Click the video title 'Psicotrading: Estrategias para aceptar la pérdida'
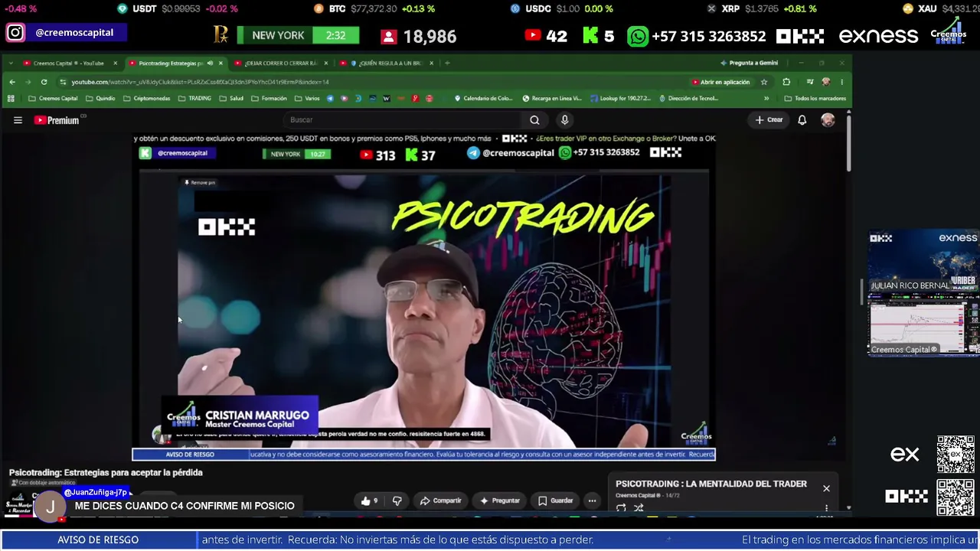Viewport: 980px width, 551px height. (106, 473)
